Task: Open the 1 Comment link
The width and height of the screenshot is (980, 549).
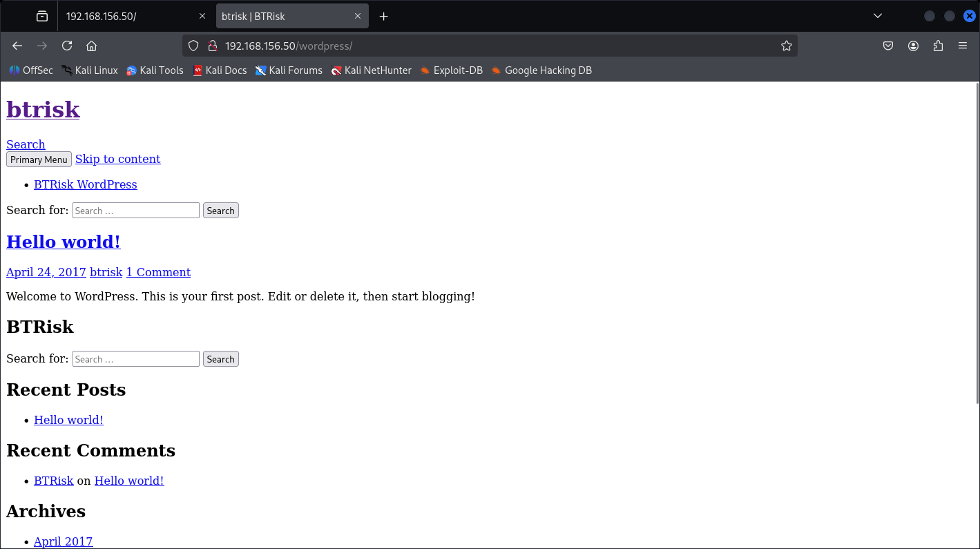Action: 158,272
